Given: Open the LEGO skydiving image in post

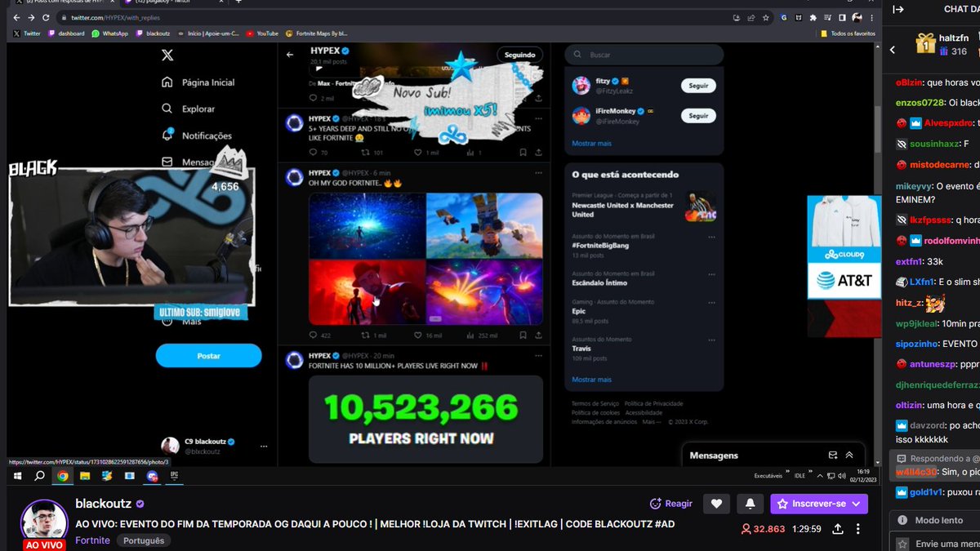Looking at the screenshot, I should click(484, 225).
